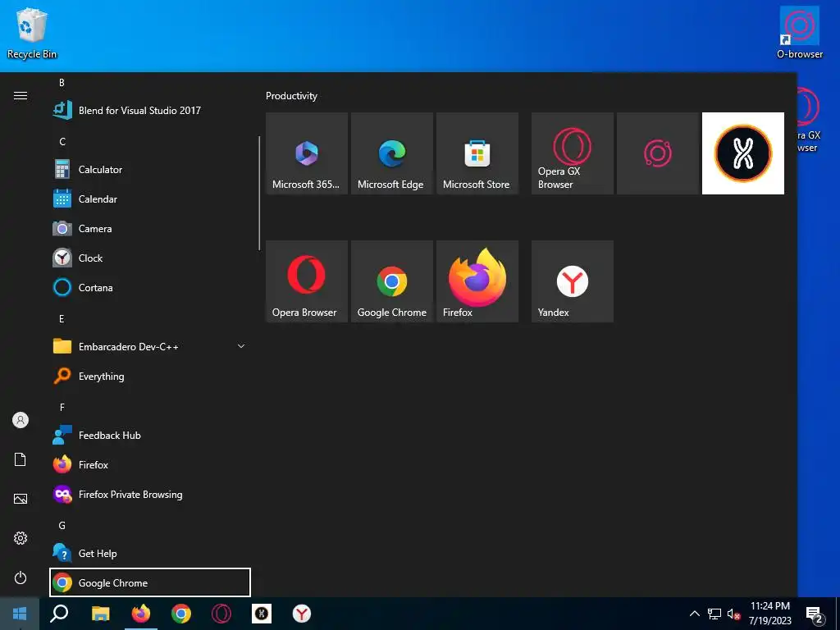Open the Microsoft Store tile
The height and width of the screenshot is (630, 840).
(x=477, y=153)
